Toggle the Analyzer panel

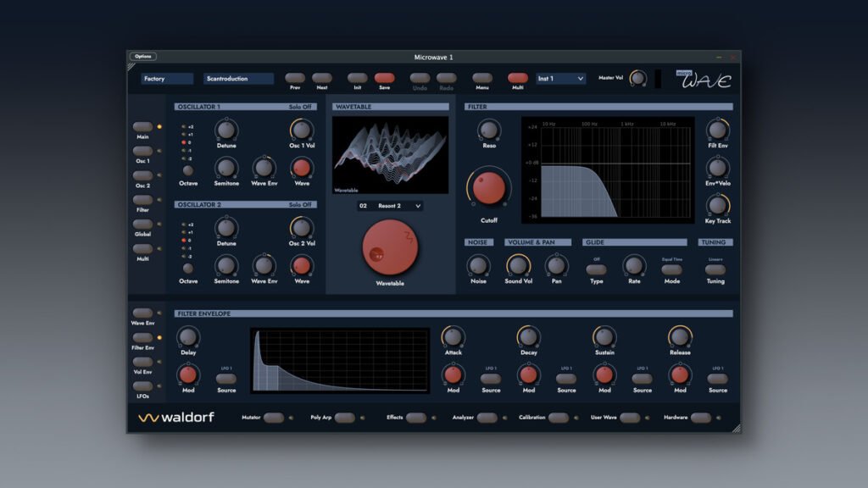(487, 418)
